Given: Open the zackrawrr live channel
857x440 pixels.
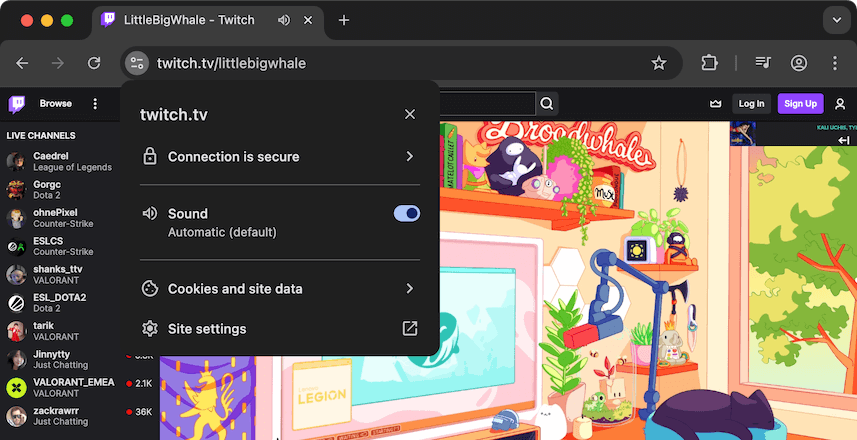Looking at the screenshot, I should click(x=80, y=416).
